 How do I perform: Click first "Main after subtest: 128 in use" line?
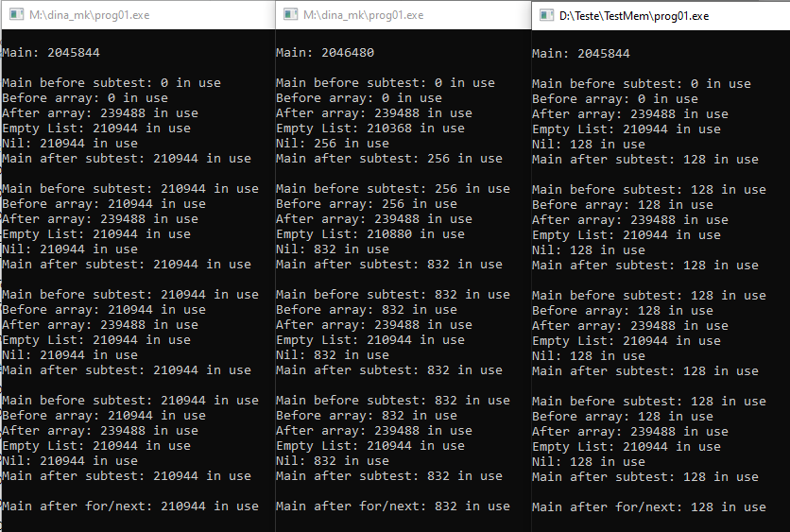point(644,160)
